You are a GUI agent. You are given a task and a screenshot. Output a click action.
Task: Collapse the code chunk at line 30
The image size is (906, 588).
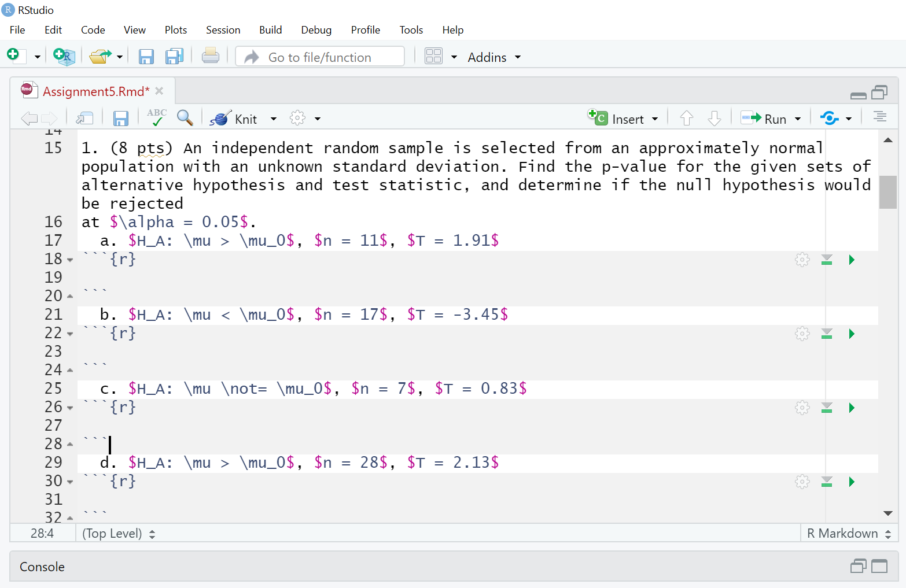70,482
